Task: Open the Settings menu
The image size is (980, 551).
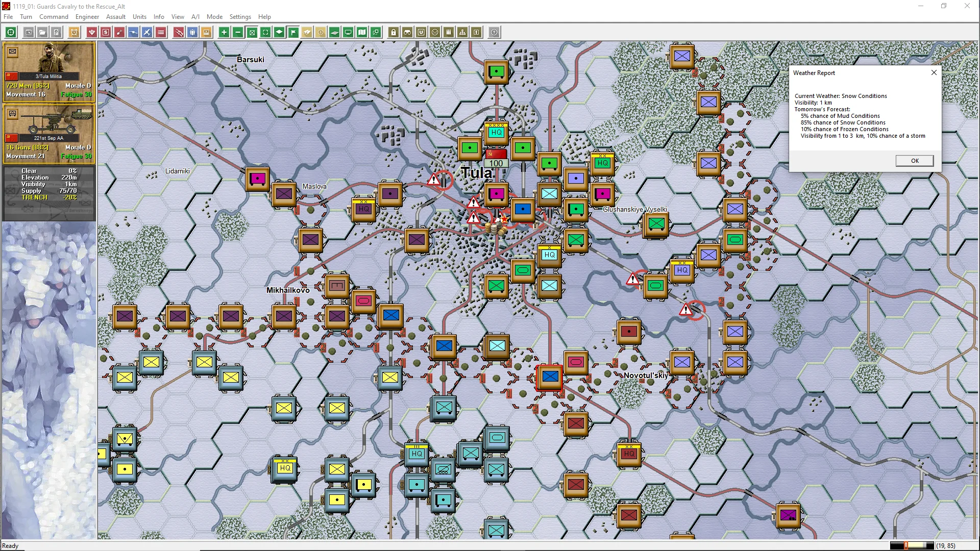Action: click(240, 16)
